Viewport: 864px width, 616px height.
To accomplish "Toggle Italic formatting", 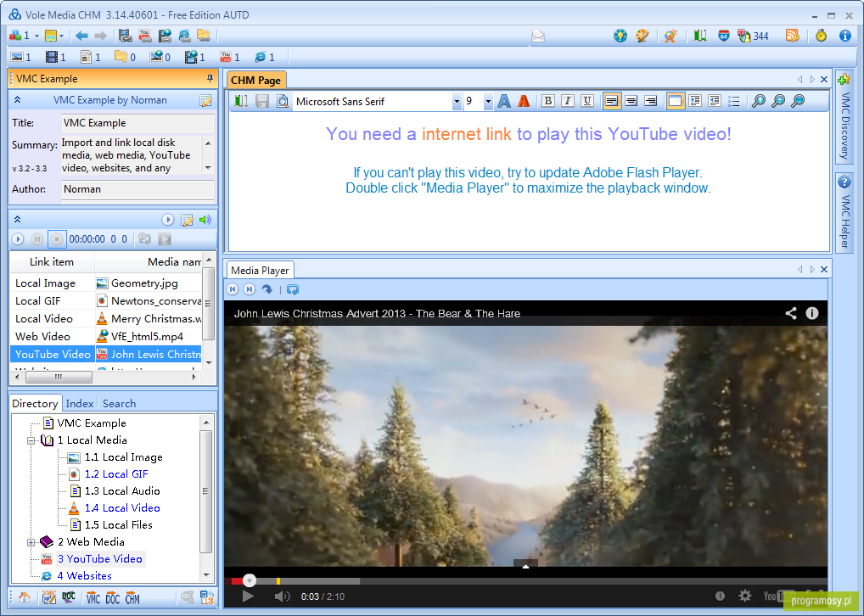I will tap(568, 101).
